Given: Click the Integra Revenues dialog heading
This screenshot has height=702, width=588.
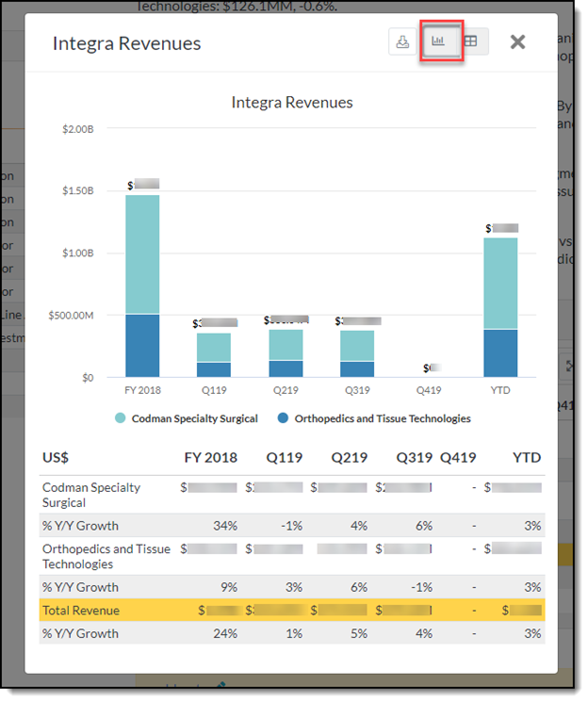Looking at the screenshot, I should [x=126, y=43].
